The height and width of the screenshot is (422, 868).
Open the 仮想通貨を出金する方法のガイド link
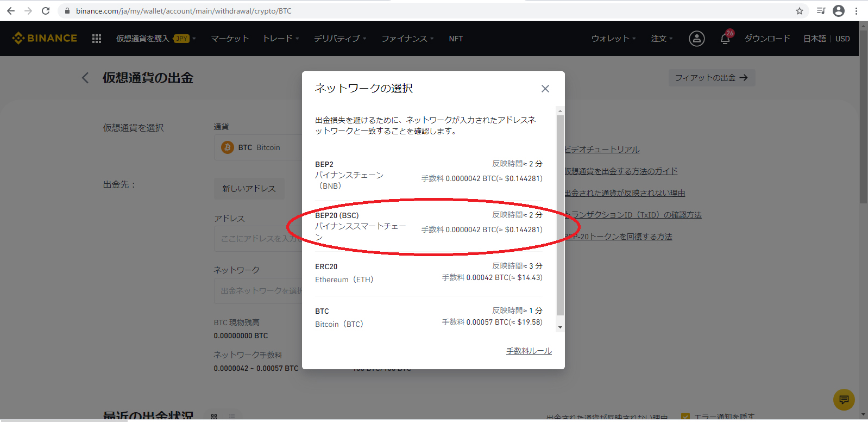tap(621, 171)
